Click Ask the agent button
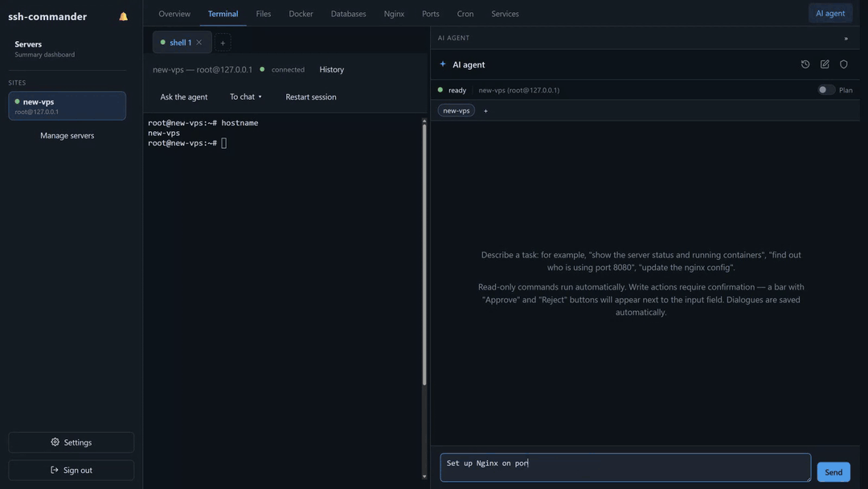868x489 pixels. click(184, 97)
